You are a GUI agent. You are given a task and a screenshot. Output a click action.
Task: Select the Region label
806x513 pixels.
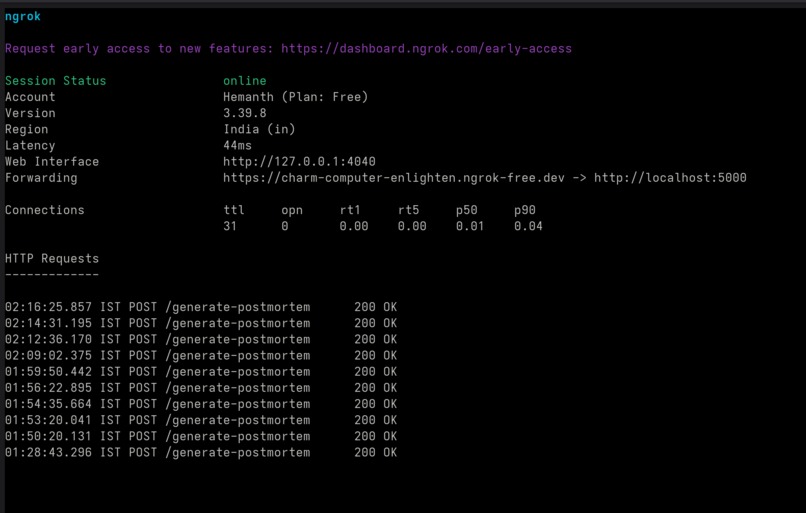coord(27,130)
